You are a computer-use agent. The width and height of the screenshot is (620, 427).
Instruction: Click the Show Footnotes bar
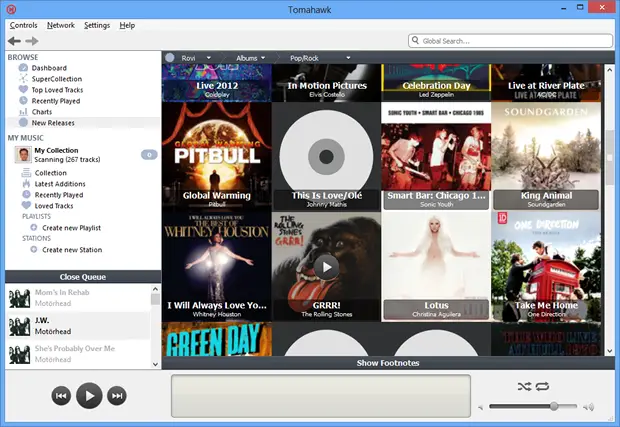tap(388, 363)
